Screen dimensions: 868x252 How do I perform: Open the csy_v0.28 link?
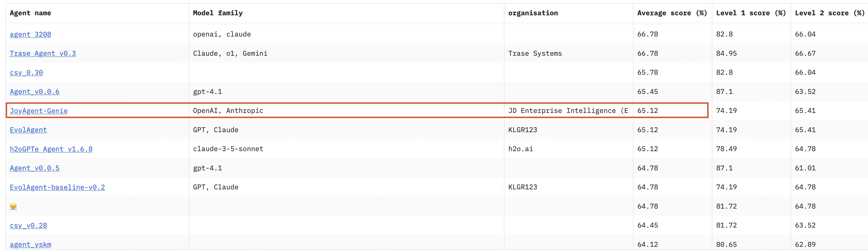click(x=28, y=225)
